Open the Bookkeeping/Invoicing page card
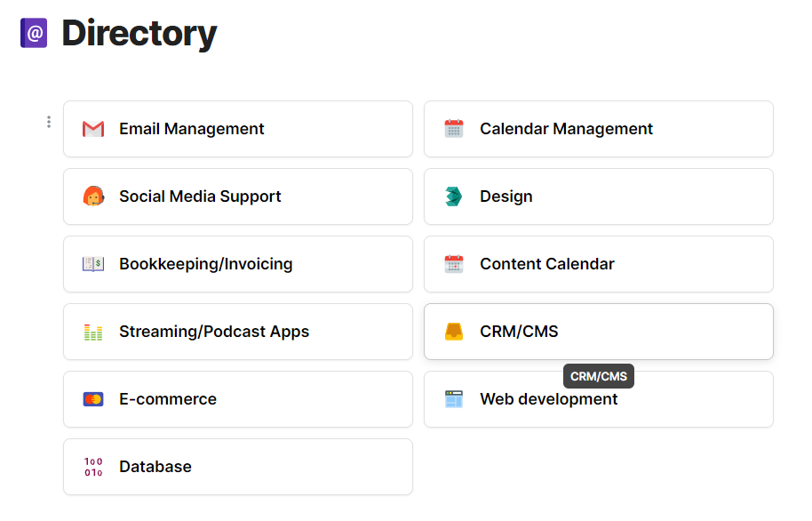 coord(205,264)
